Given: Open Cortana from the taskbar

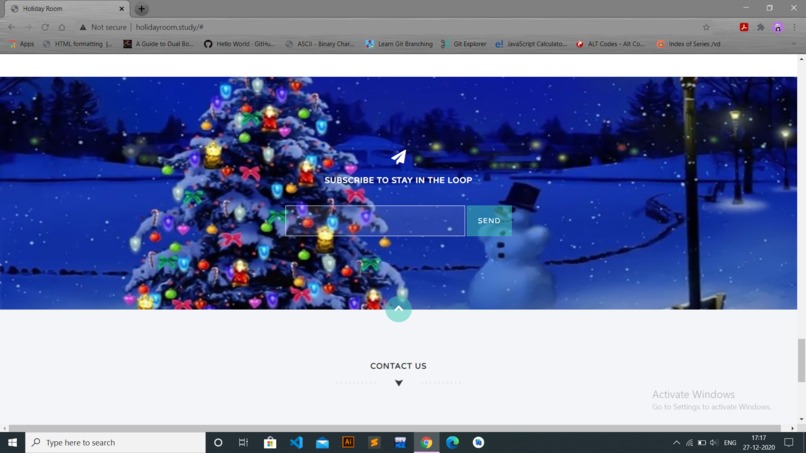Looking at the screenshot, I should point(218,442).
